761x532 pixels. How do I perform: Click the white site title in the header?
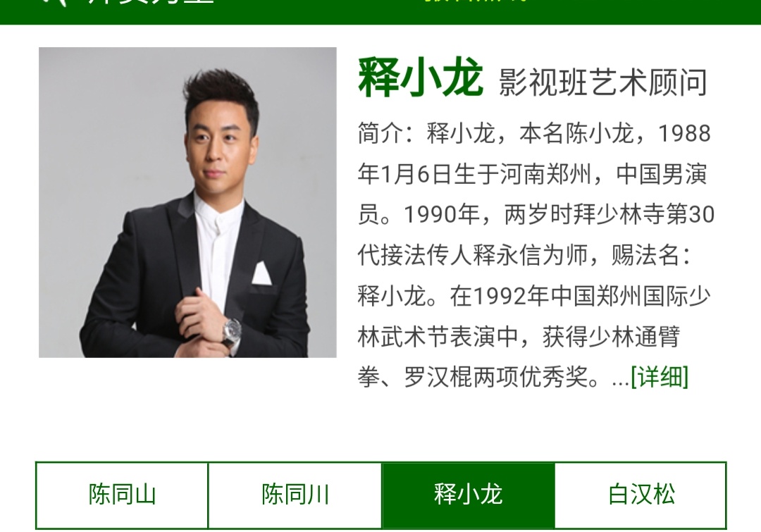click(x=151, y=2)
